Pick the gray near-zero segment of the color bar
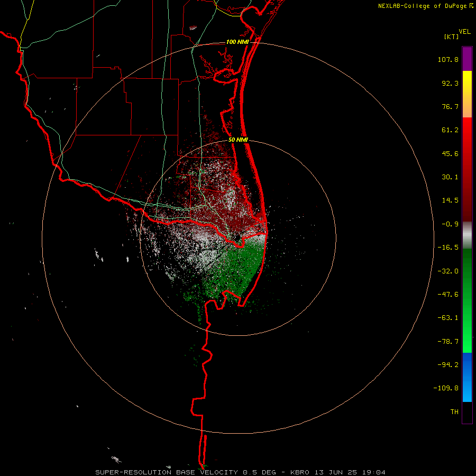The height and width of the screenshot is (476, 476). tap(467, 235)
